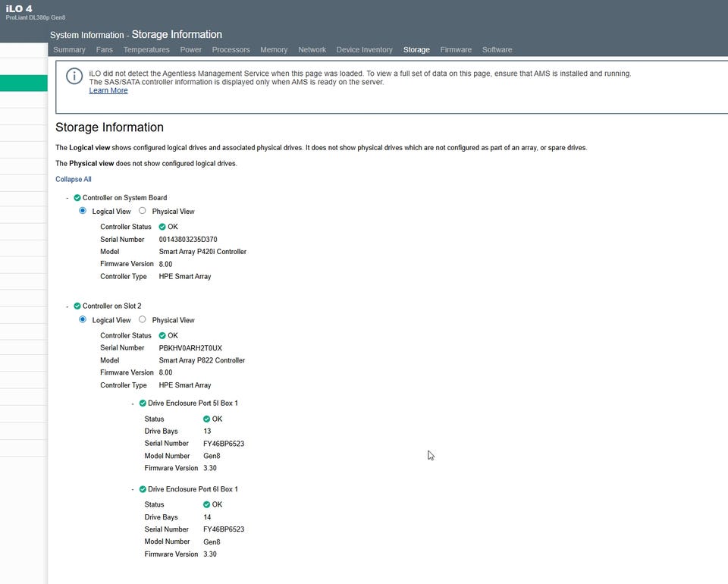The image size is (728, 584).
Task: Open the Processors tab
Action: pos(231,49)
